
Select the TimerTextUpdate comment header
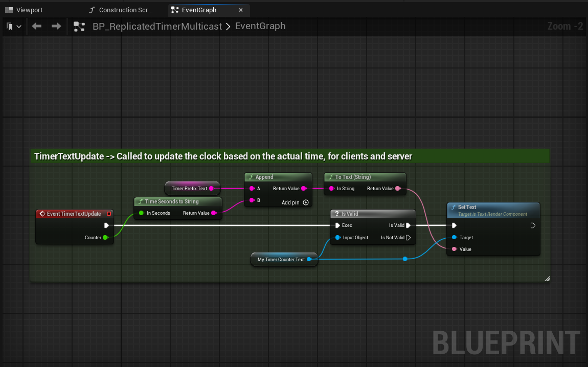tap(290, 156)
